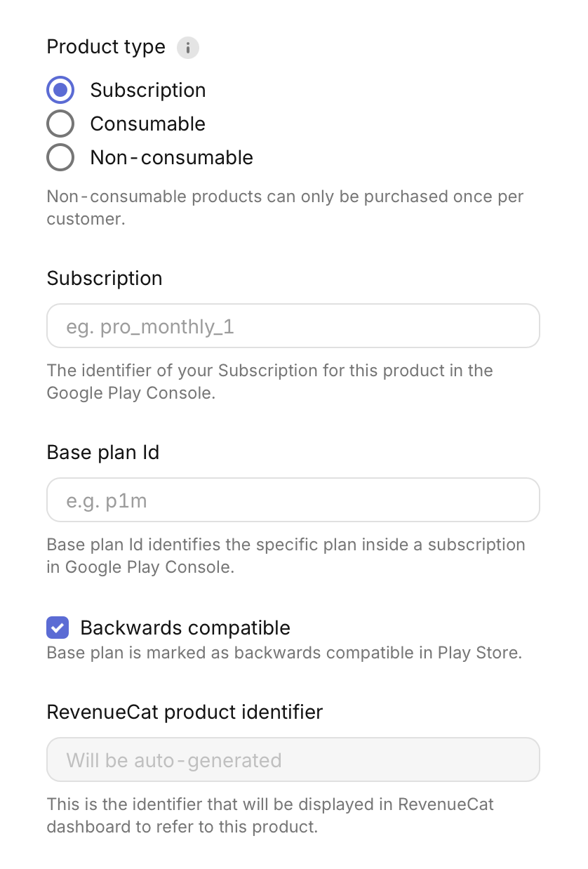Click the auto-generated RevenueCat product identifier field

[293, 759]
